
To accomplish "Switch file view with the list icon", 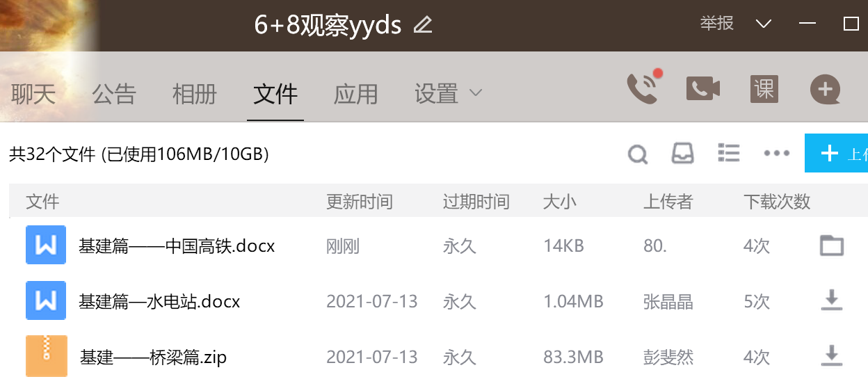I will click(x=728, y=153).
